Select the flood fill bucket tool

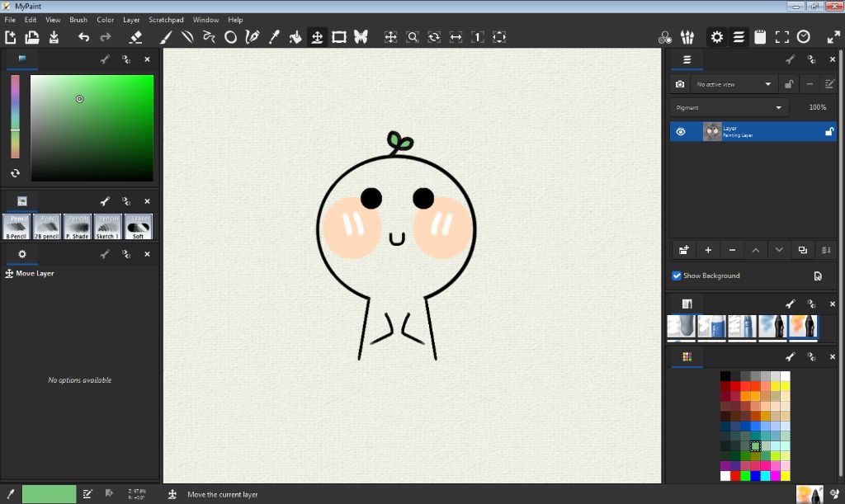point(295,37)
